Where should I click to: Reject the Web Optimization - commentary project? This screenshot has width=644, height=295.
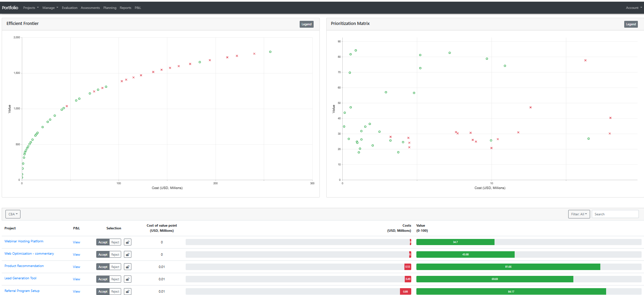[115, 255]
